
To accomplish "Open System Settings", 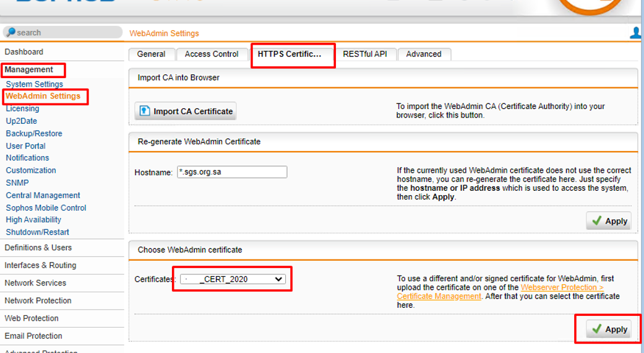I will [35, 84].
